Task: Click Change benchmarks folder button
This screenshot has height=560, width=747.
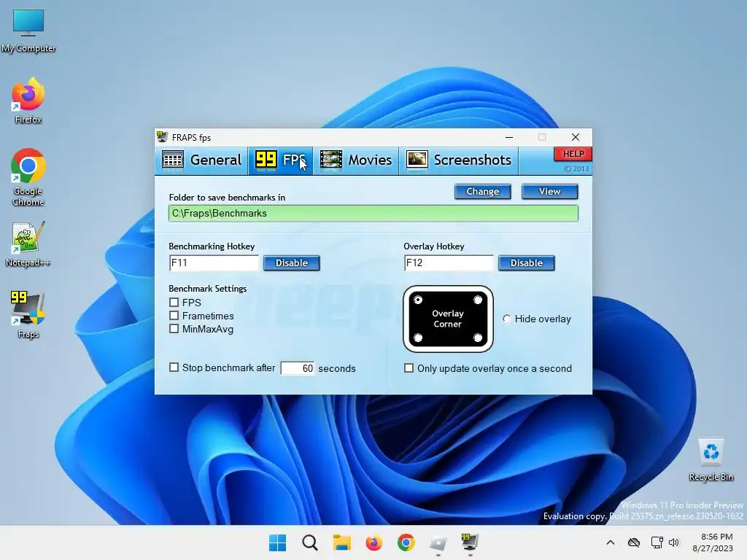Action: pos(483,192)
